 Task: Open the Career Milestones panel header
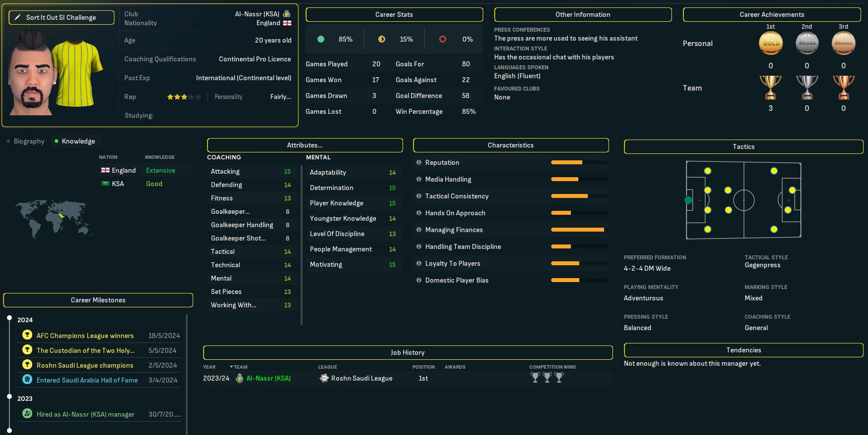(98, 300)
